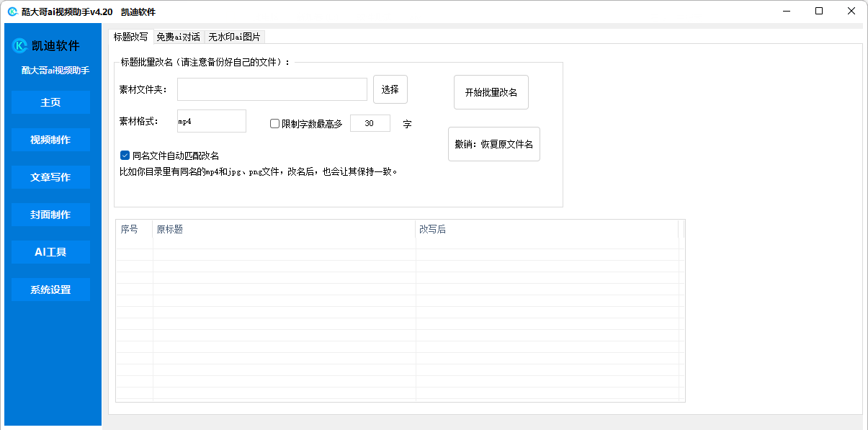Viewport: 868px width, 430px height.
Task: Click the max character count field
Action: pos(370,124)
